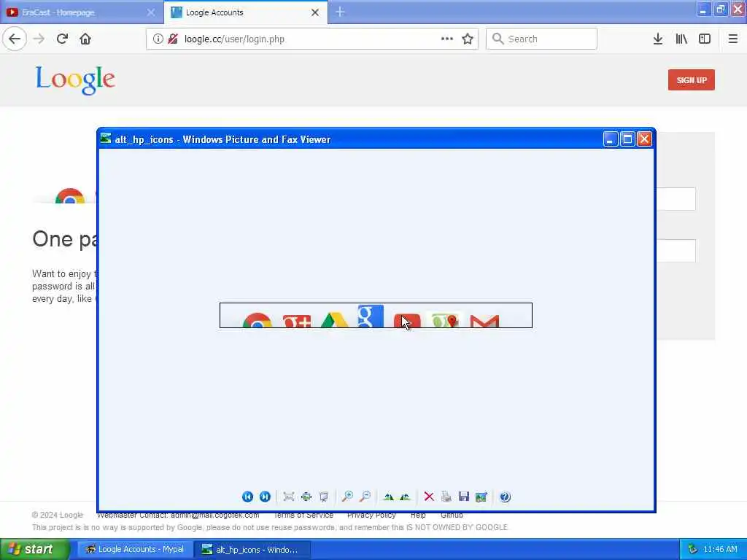Click Picture Viewer title bar icon

[106, 139]
